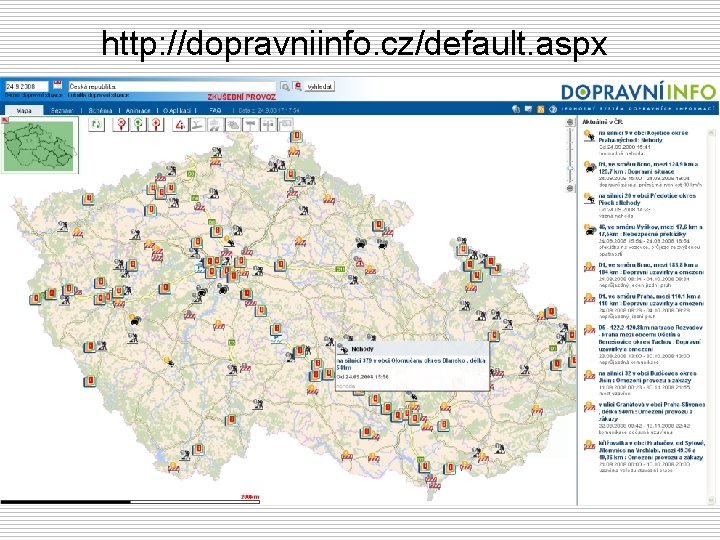Toggle the red warning-triangle layer icon
This screenshot has width=720, height=540.
(180, 124)
